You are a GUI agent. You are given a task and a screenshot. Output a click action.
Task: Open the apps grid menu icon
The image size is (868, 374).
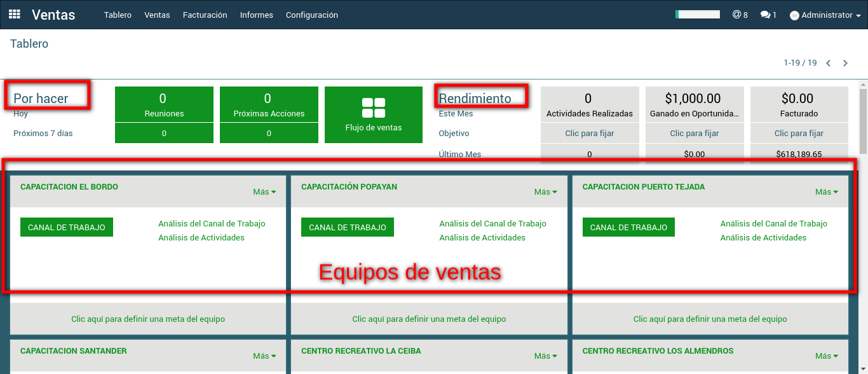click(x=14, y=14)
